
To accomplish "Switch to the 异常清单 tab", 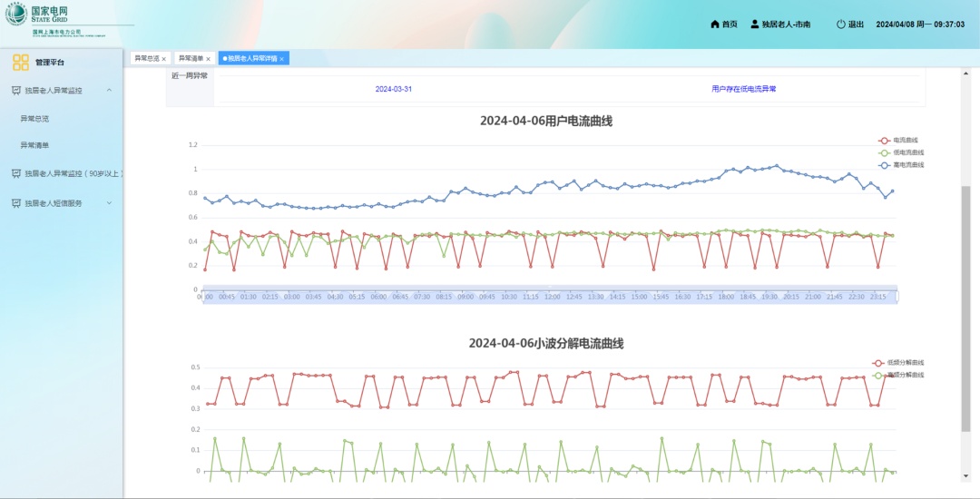I will coord(190,58).
